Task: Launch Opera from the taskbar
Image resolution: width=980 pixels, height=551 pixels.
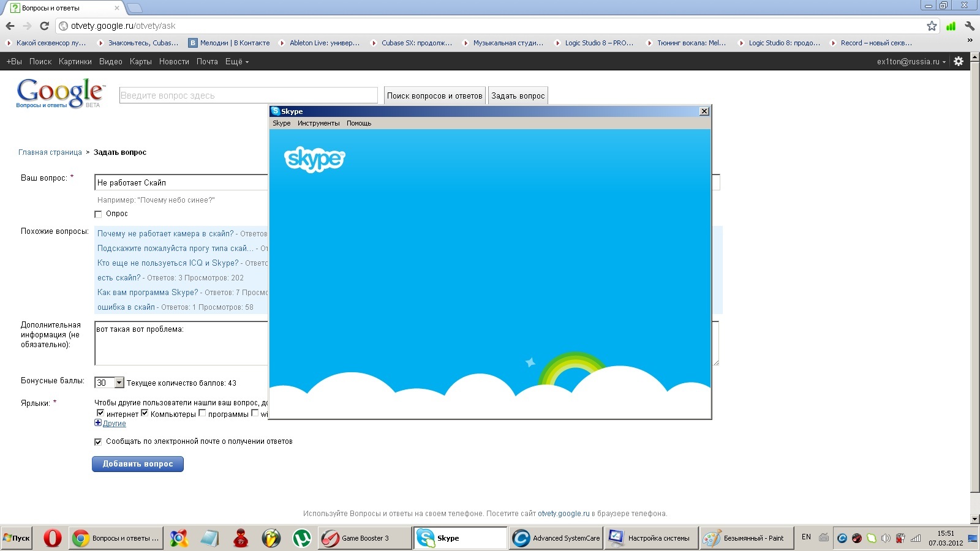Action: coord(53,538)
